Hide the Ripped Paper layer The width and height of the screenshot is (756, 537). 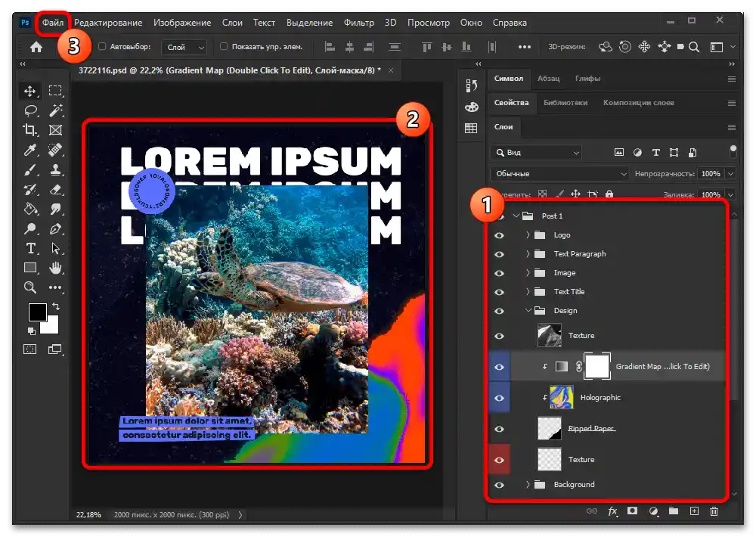(499, 429)
